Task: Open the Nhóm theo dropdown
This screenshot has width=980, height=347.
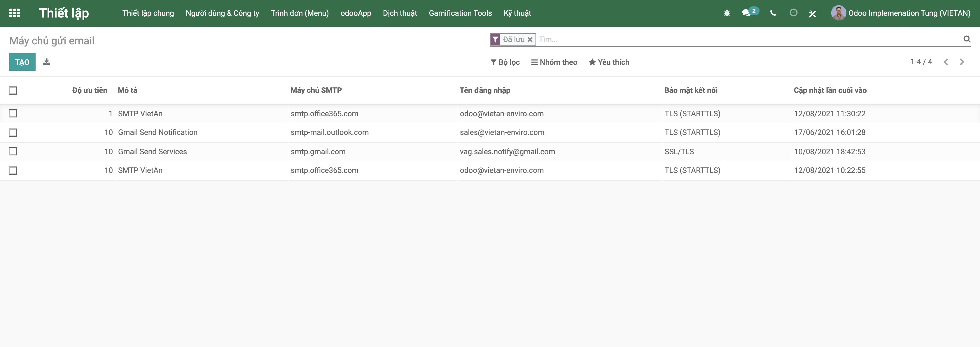Action: point(554,62)
